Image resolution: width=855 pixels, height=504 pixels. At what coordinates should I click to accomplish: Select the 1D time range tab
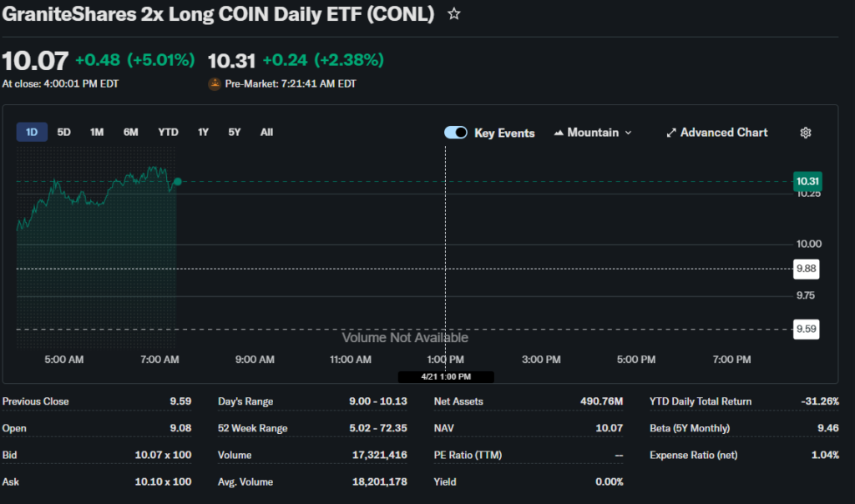click(32, 132)
